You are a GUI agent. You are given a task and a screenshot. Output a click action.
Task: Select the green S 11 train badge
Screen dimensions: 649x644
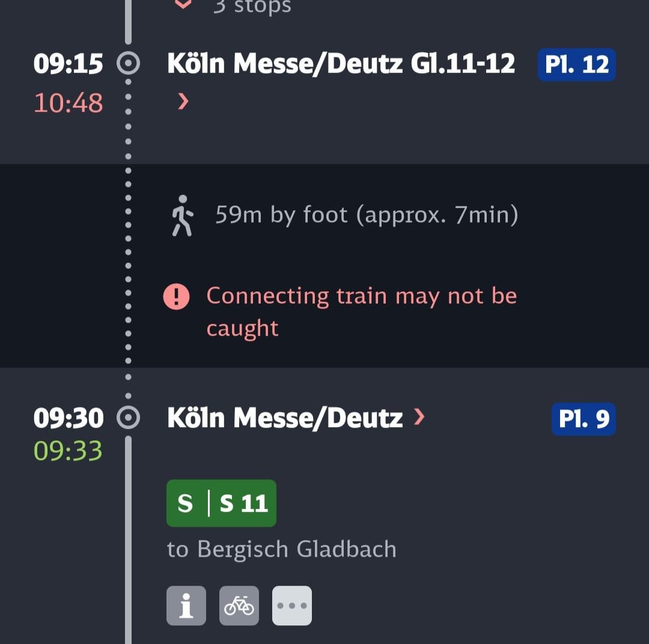(x=221, y=503)
